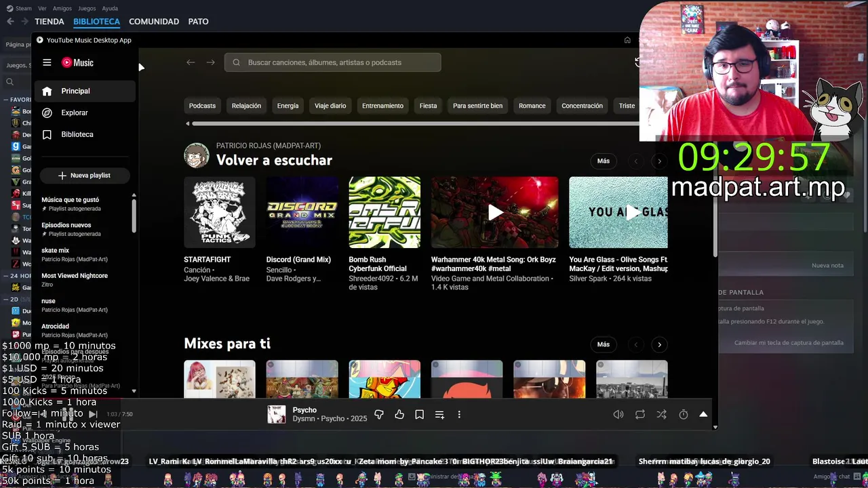Screen dimensions: 868x488
Task: Open Atrocidad playlist
Action: coord(85,330)
